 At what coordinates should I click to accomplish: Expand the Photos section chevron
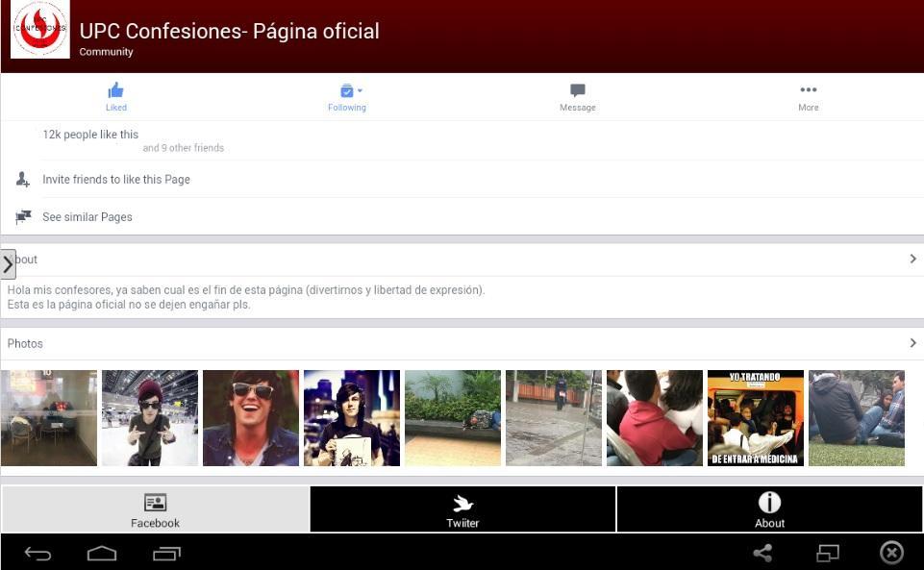(x=912, y=343)
